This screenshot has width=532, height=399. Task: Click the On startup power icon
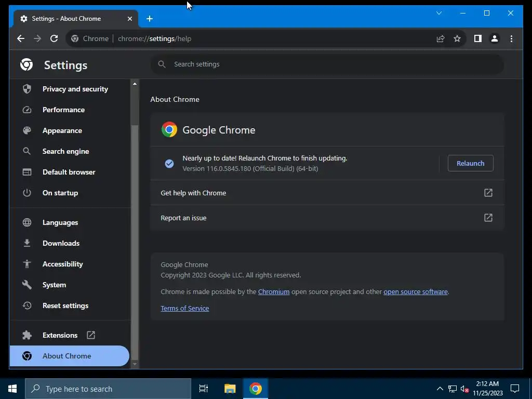pyautogui.click(x=27, y=193)
